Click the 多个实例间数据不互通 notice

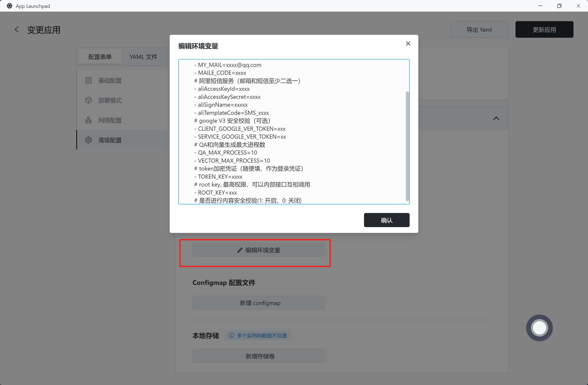pos(258,335)
